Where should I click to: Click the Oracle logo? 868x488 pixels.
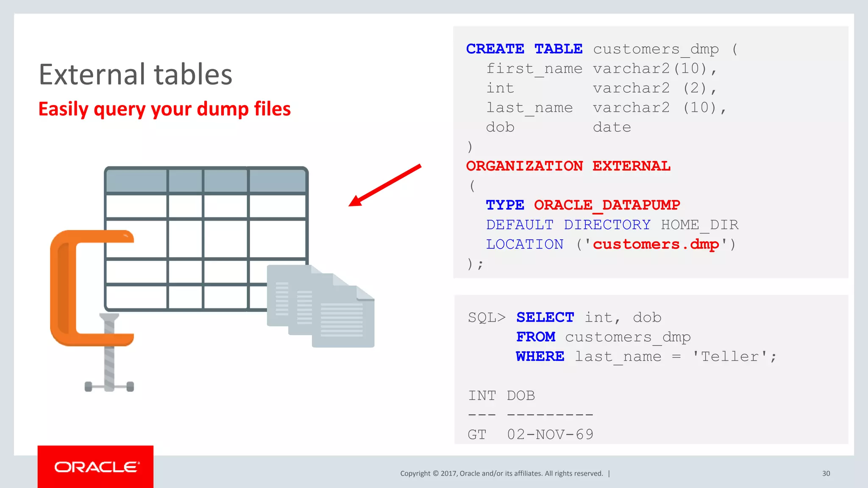[95, 466]
